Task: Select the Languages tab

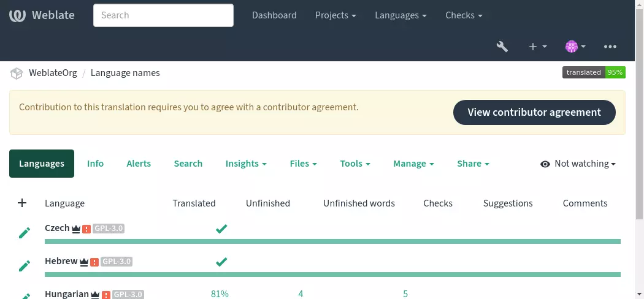Action: point(42,164)
